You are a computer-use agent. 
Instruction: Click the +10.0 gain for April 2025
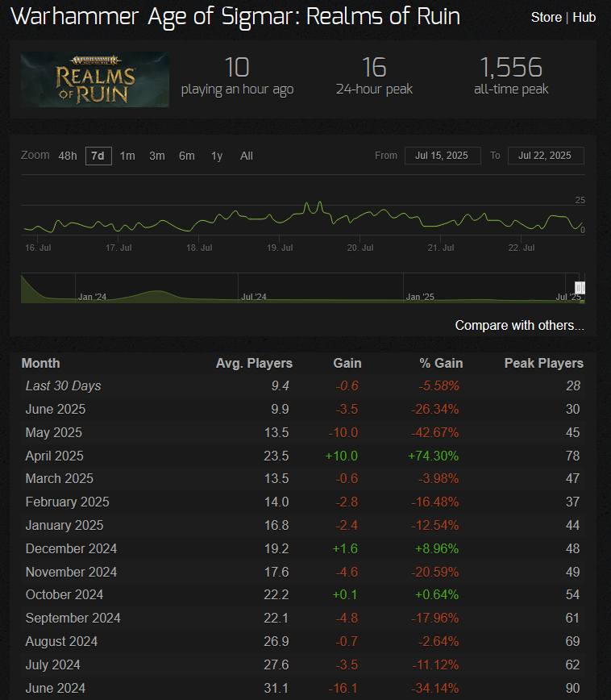(x=342, y=456)
